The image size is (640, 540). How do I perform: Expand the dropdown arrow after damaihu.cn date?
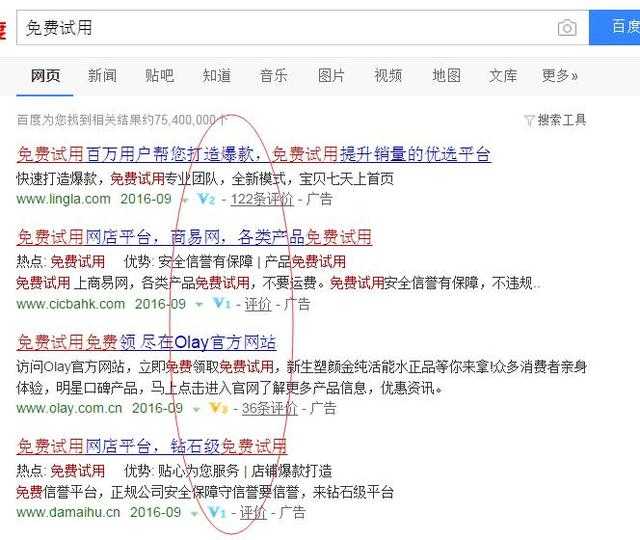[x=195, y=513]
